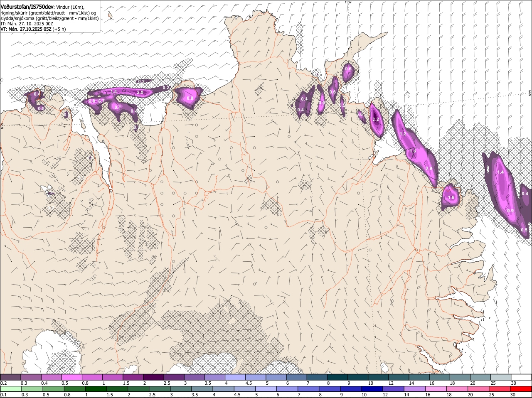
Task: Select lower-scale swatch between 0.8 and 1
Action: tap(74, 389)
